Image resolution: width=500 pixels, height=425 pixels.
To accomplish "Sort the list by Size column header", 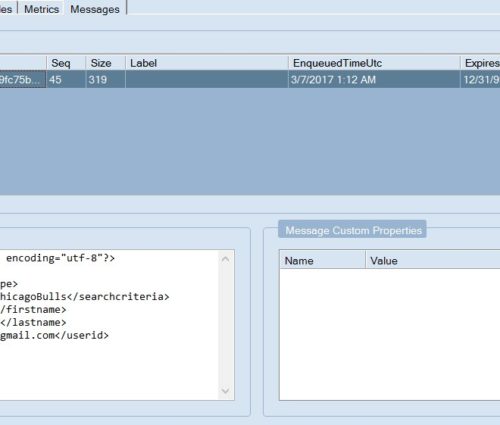I will coord(105,63).
